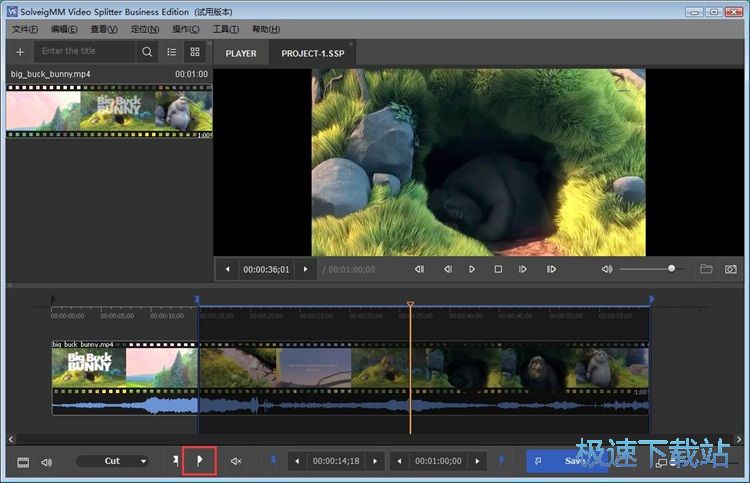Open the output folder icon
750x483 pixels.
click(706, 269)
